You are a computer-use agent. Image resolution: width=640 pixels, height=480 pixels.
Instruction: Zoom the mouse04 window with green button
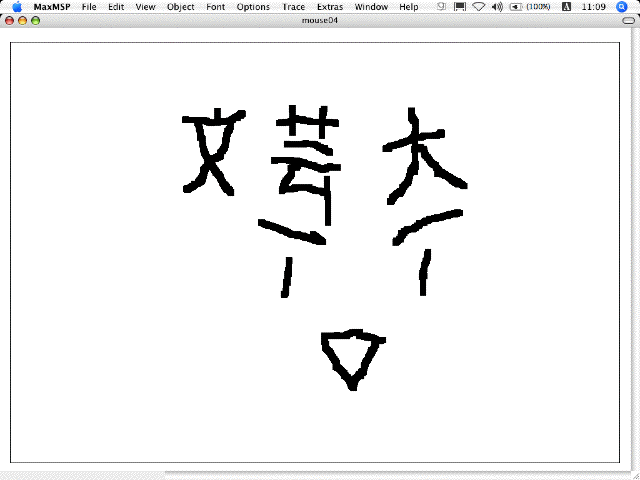(36, 20)
